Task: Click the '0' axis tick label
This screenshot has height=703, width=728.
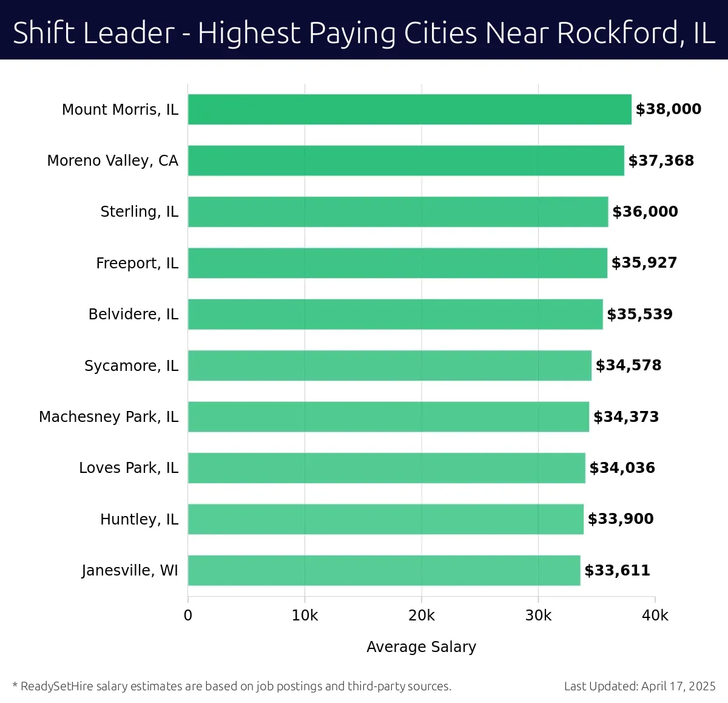Action: [188, 616]
